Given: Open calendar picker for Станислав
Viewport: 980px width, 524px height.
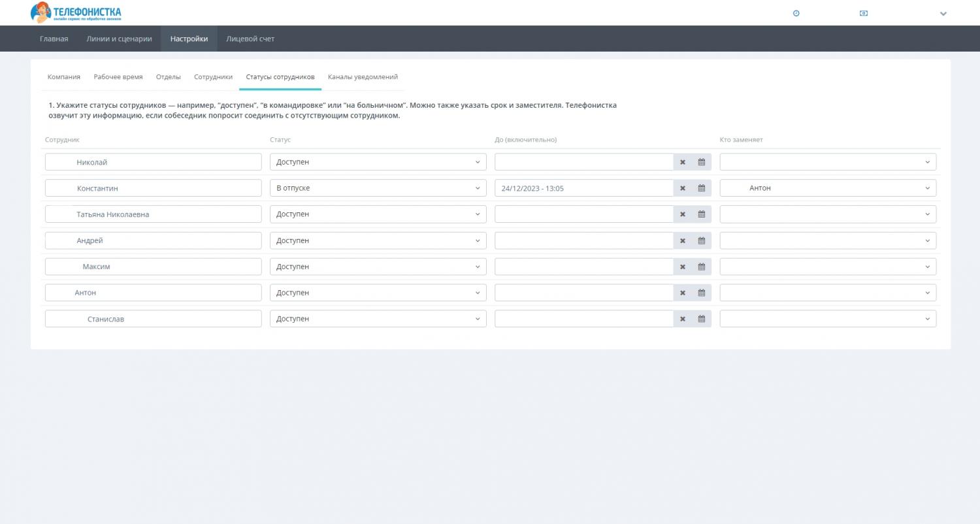Looking at the screenshot, I should tap(702, 319).
